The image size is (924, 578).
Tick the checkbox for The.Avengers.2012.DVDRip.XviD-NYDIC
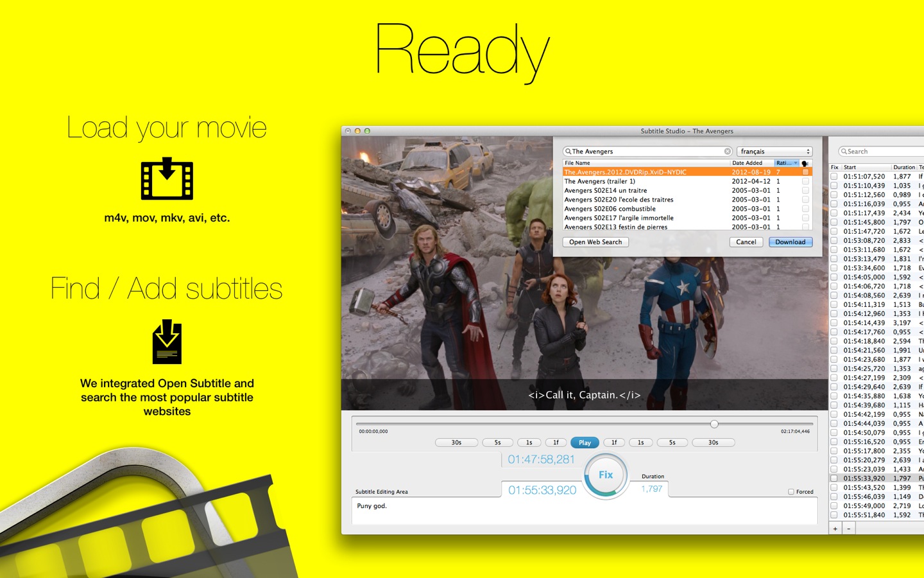805,172
